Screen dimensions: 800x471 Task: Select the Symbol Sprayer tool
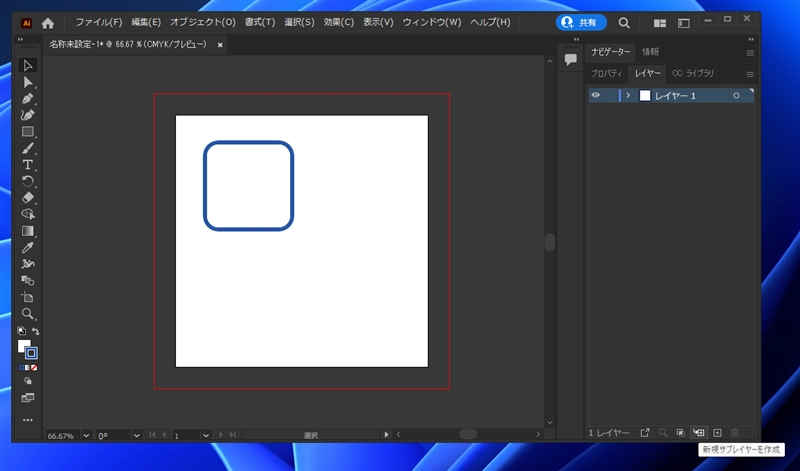click(28, 264)
